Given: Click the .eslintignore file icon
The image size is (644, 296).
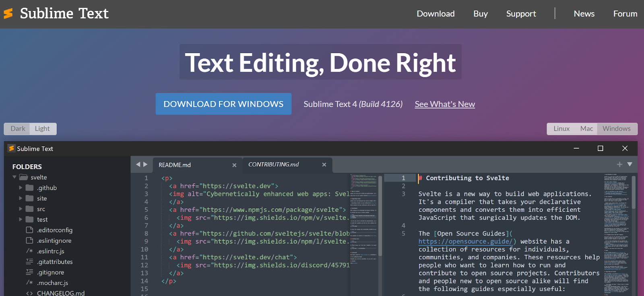Looking at the screenshot, I should click(x=29, y=240).
